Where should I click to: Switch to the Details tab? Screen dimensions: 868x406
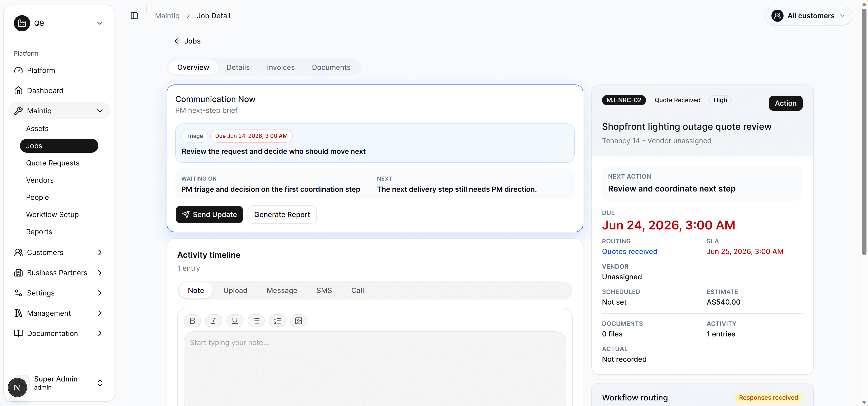pyautogui.click(x=238, y=68)
